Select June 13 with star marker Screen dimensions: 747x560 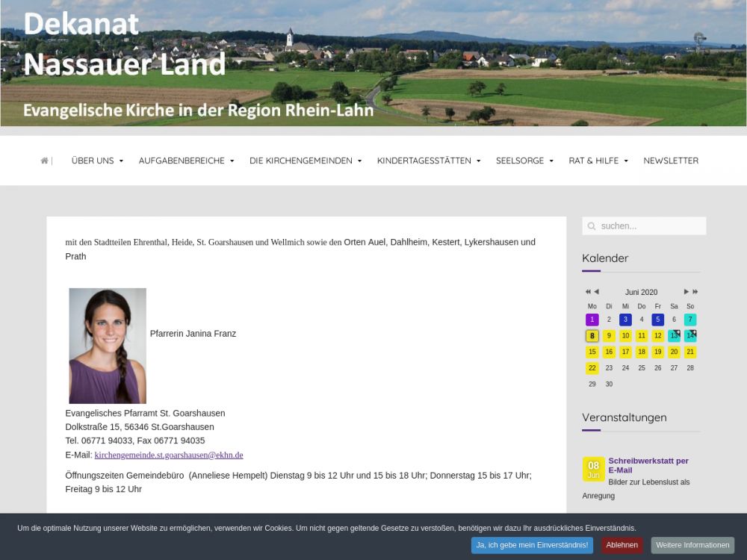pos(674,336)
